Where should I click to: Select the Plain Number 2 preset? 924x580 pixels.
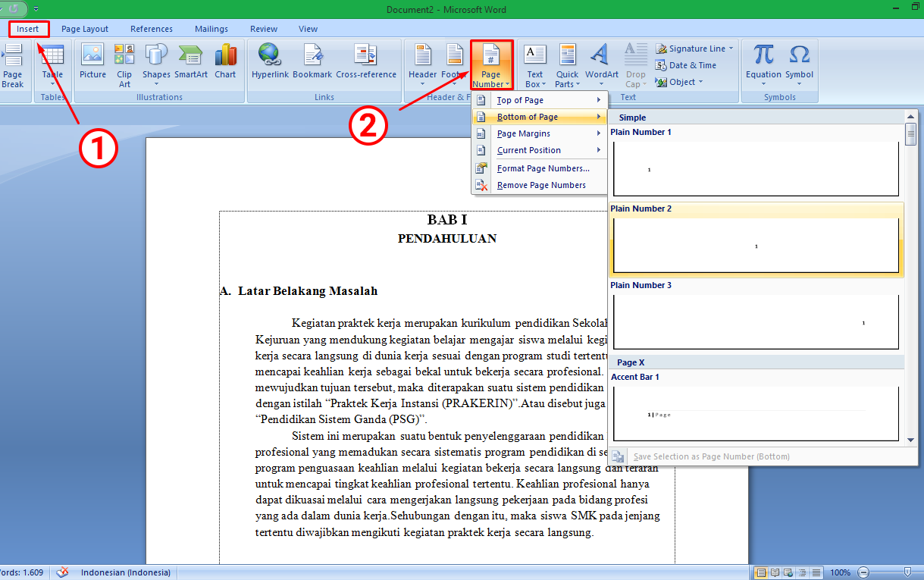tap(756, 240)
